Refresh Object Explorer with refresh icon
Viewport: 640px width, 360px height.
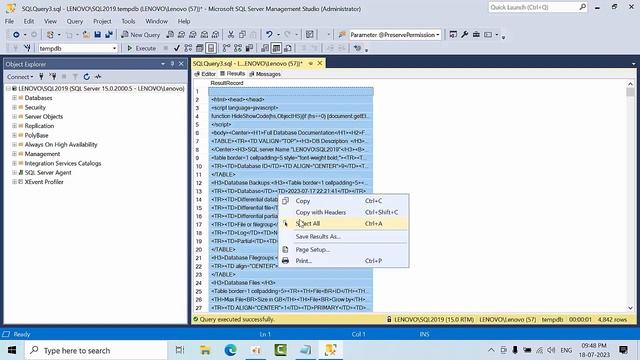pos(87,76)
